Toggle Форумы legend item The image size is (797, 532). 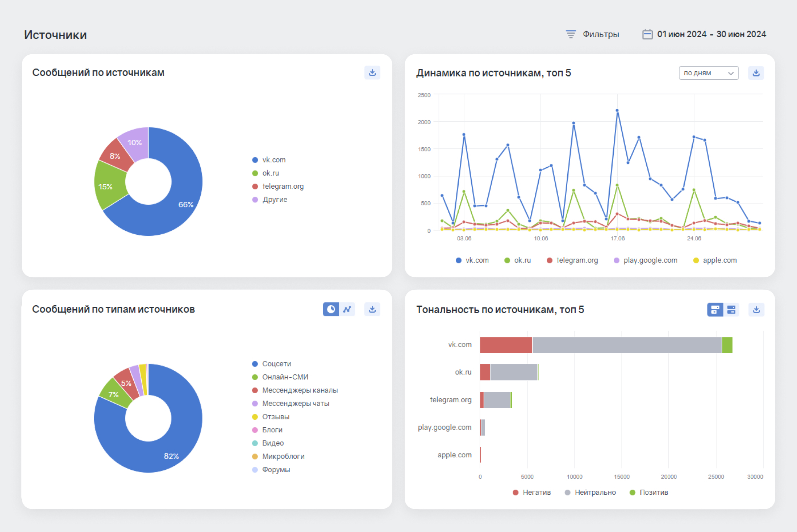tap(271, 469)
